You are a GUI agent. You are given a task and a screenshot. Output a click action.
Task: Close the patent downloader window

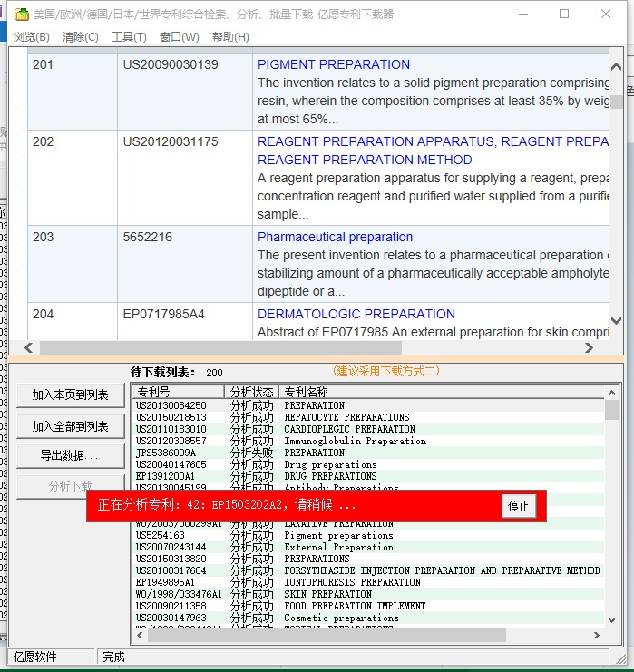(606, 15)
